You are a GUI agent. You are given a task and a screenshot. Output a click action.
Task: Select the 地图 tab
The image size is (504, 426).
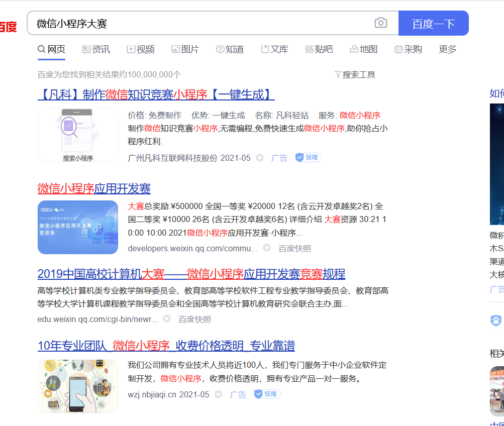click(363, 49)
